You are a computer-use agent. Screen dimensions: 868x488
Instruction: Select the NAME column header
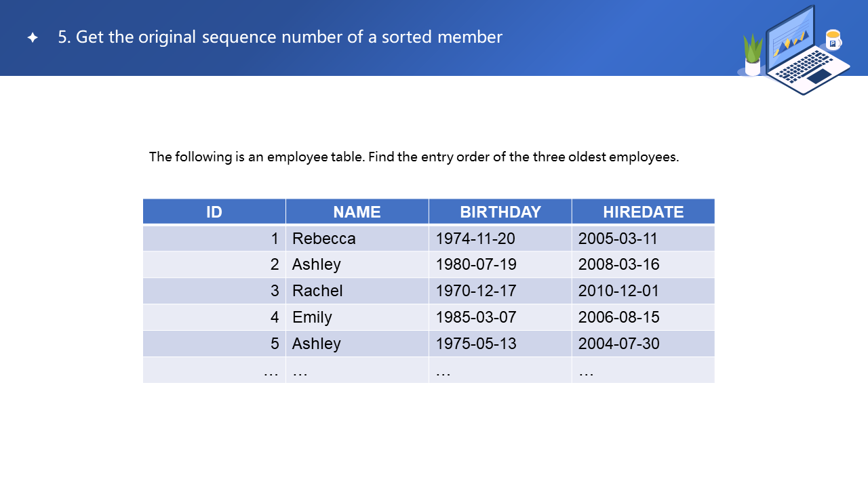pos(357,212)
